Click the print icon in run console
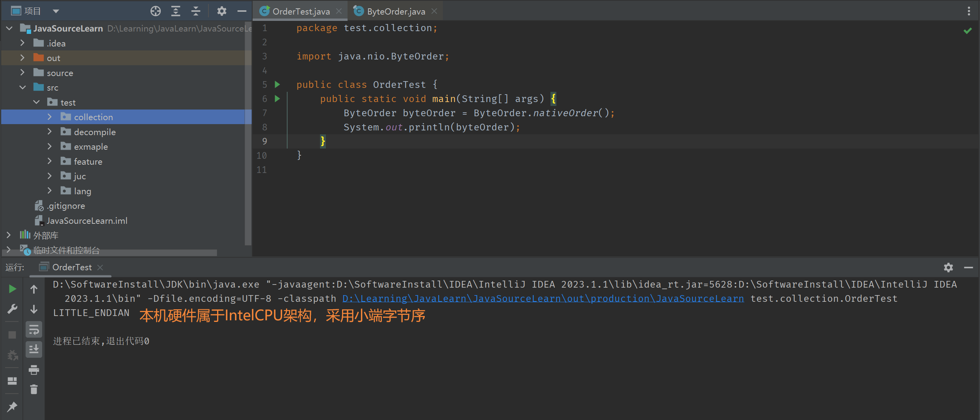This screenshot has width=980, height=420. [x=34, y=370]
